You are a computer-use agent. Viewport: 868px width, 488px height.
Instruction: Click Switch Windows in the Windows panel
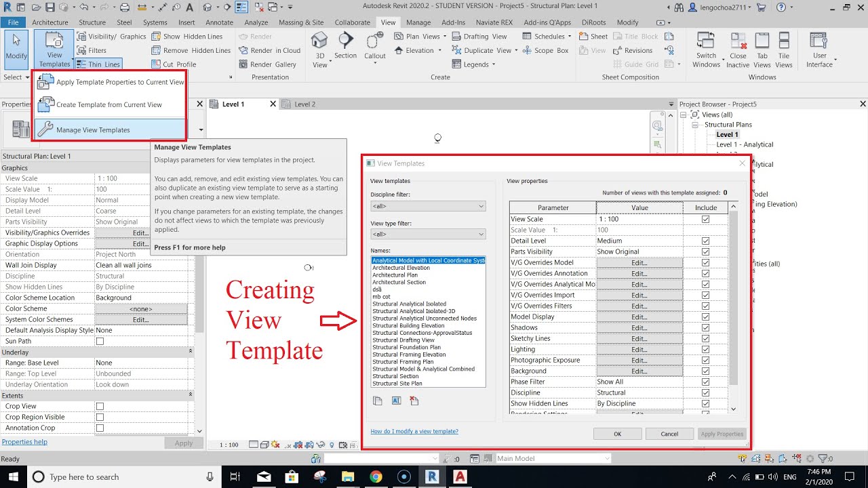706,50
